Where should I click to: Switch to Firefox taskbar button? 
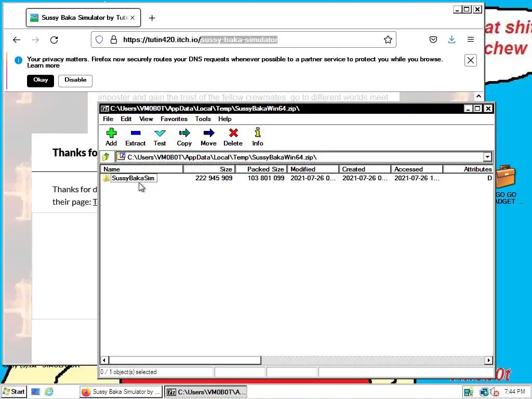121,392
